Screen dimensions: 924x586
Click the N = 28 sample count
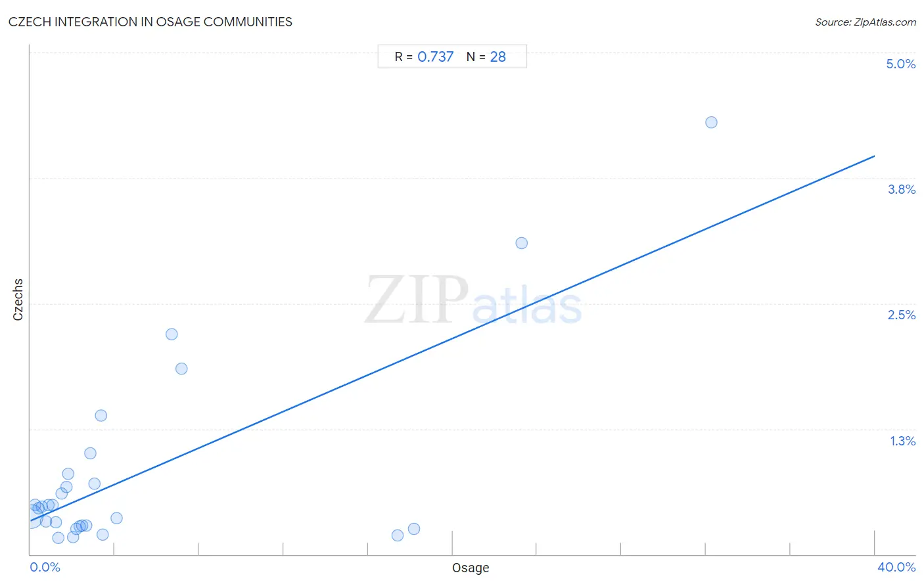tap(486, 56)
